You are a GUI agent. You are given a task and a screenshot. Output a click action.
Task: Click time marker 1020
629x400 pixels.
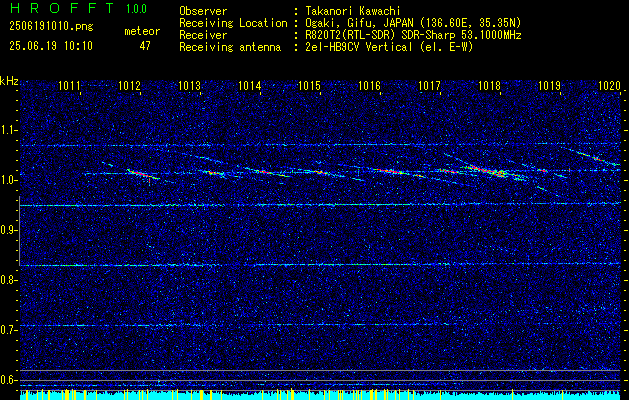pos(609,85)
